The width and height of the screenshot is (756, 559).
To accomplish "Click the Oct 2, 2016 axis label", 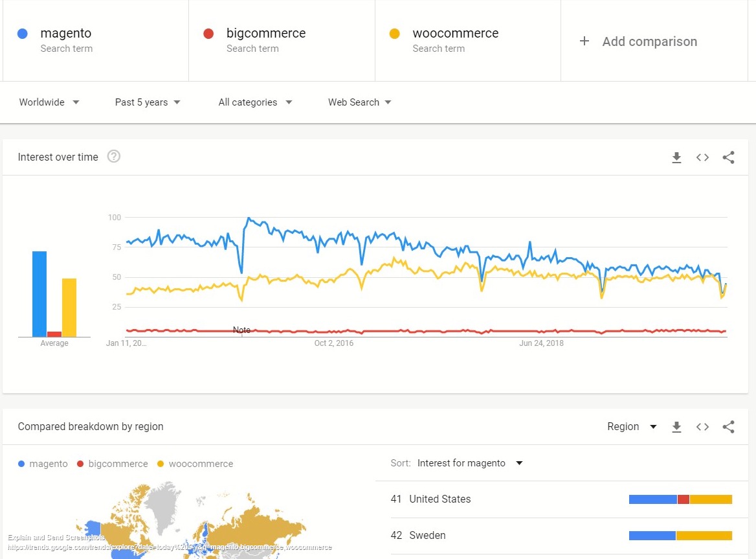I will (333, 343).
